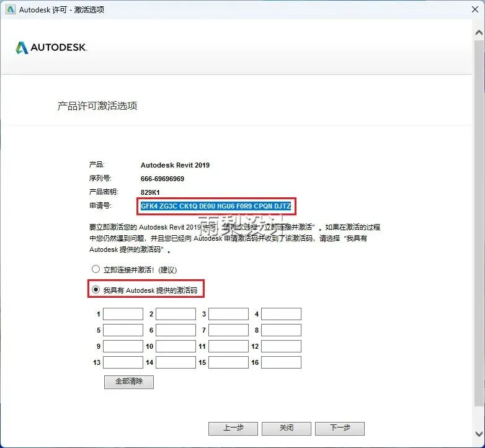Screen dimensions: 485x448
Task: Click activation code field 14
Action: click(x=176, y=362)
